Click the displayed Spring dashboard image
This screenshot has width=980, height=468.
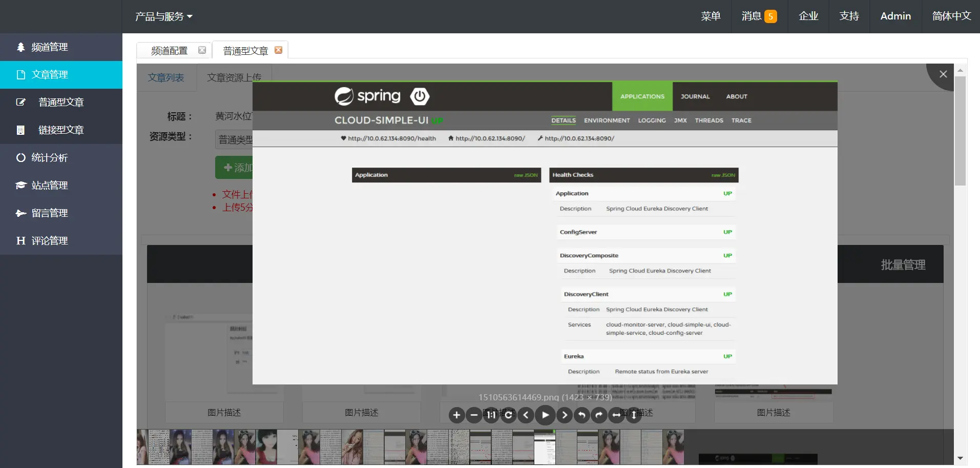coord(545,233)
